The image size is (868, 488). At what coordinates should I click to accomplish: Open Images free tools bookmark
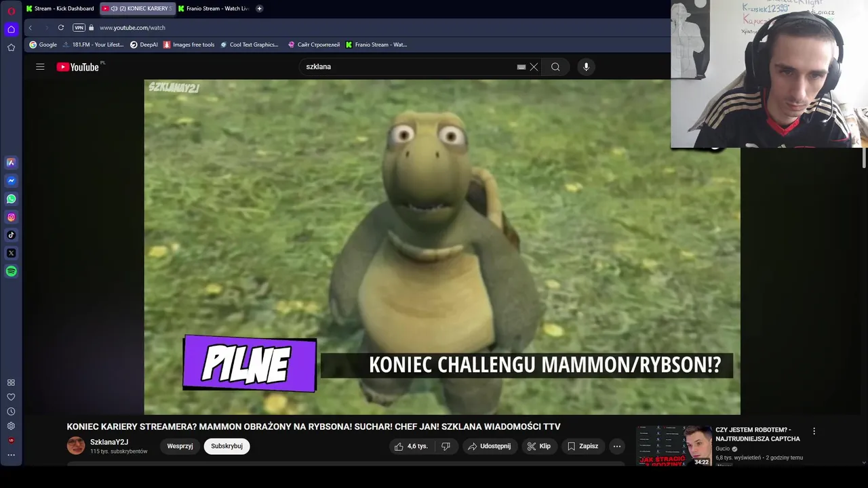click(189, 45)
